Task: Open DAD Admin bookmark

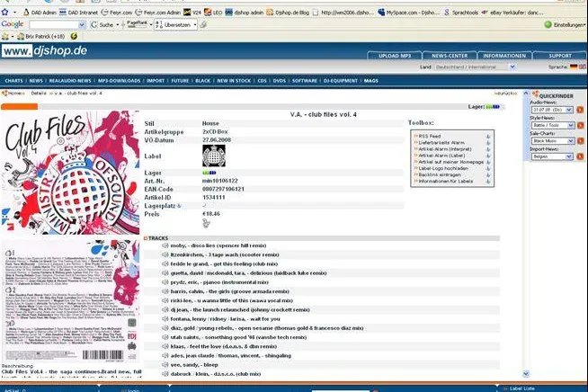Action: (40, 13)
